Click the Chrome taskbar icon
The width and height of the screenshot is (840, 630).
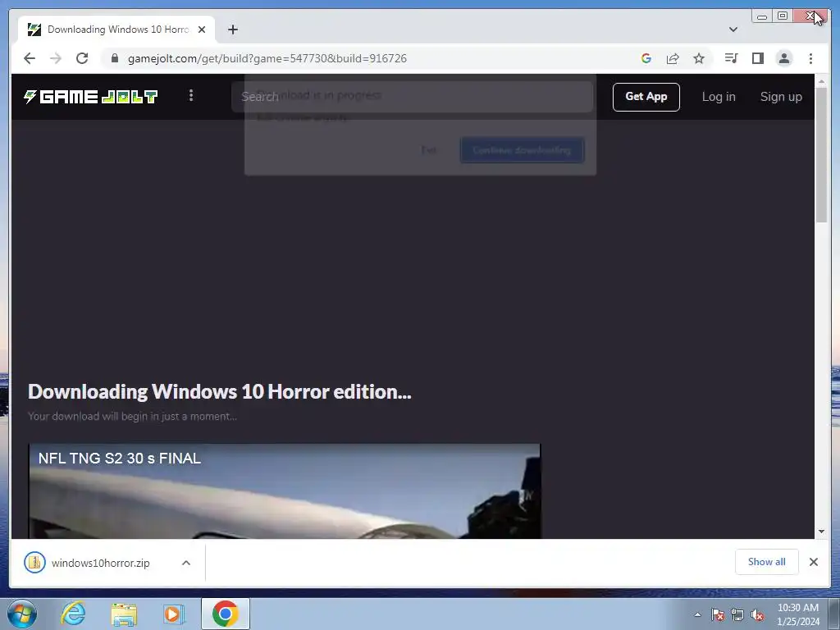(226, 614)
